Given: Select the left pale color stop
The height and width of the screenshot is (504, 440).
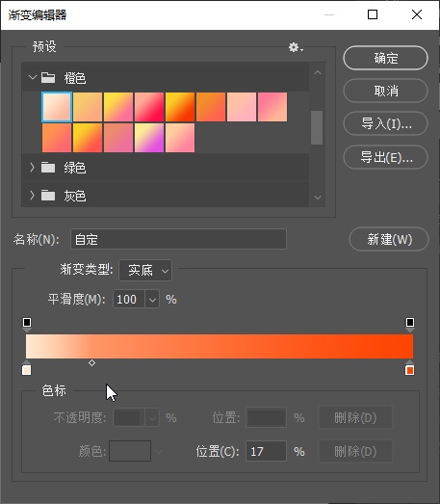Looking at the screenshot, I should tap(26, 368).
